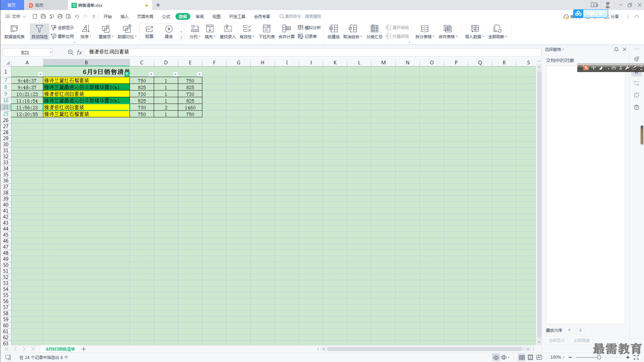Screen dimensions: 644x362
Task: Click the zoom in plus button
Action: (628, 357)
